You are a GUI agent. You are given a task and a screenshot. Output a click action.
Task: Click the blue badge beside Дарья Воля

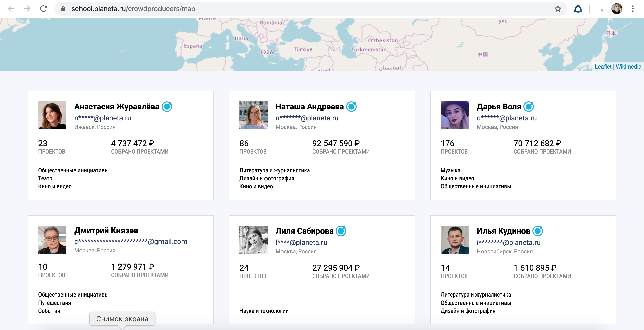click(x=529, y=107)
